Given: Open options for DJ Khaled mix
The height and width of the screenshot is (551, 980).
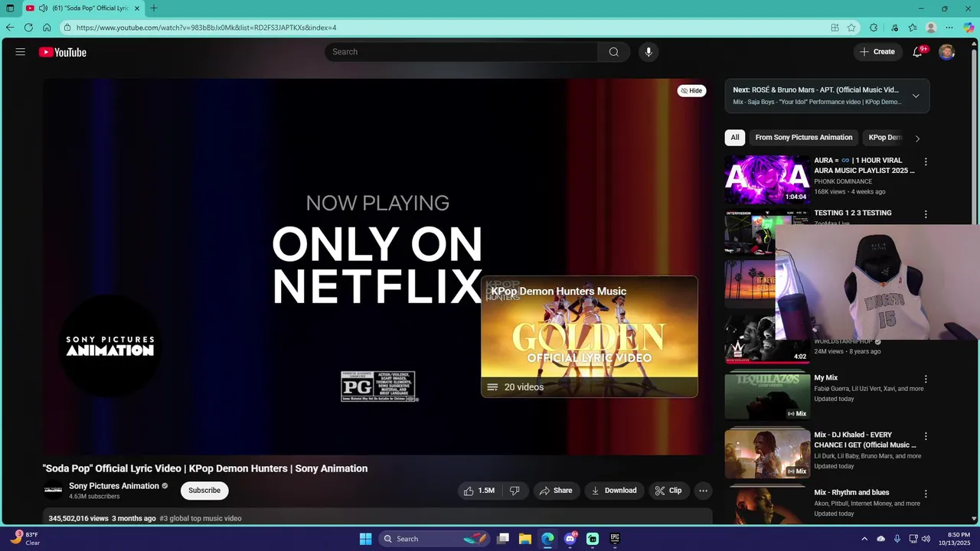Looking at the screenshot, I should pyautogui.click(x=926, y=436).
